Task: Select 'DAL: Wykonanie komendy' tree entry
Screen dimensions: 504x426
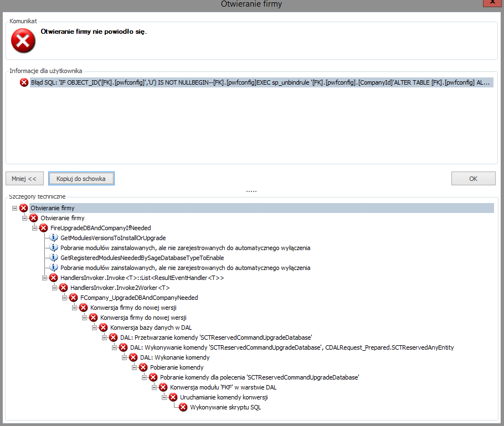Action: click(x=174, y=357)
